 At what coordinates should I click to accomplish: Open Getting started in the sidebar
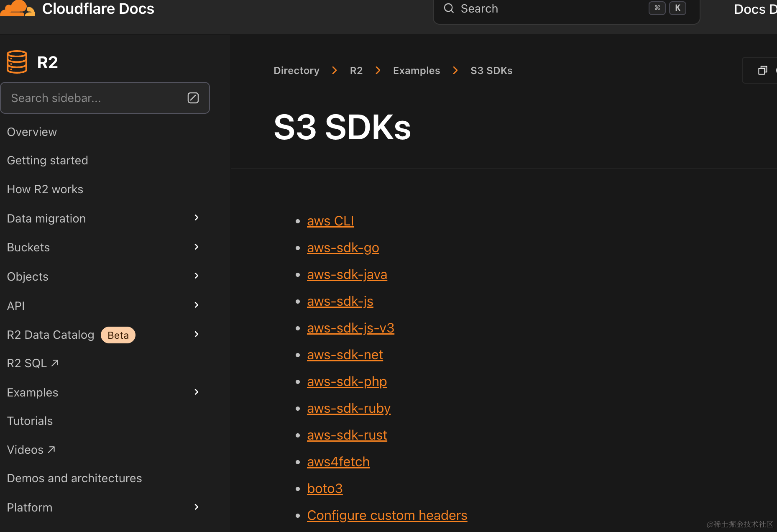pyautogui.click(x=48, y=160)
